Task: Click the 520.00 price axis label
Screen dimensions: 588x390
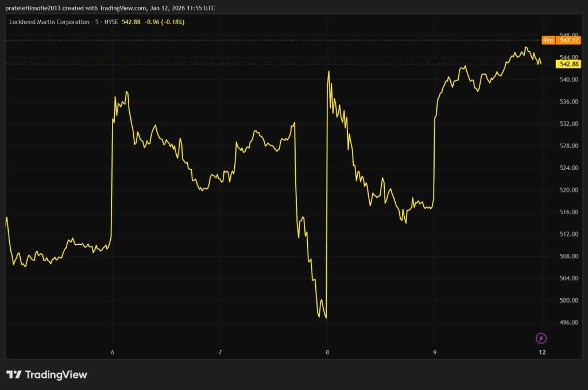Action: click(x=568, y=190)
